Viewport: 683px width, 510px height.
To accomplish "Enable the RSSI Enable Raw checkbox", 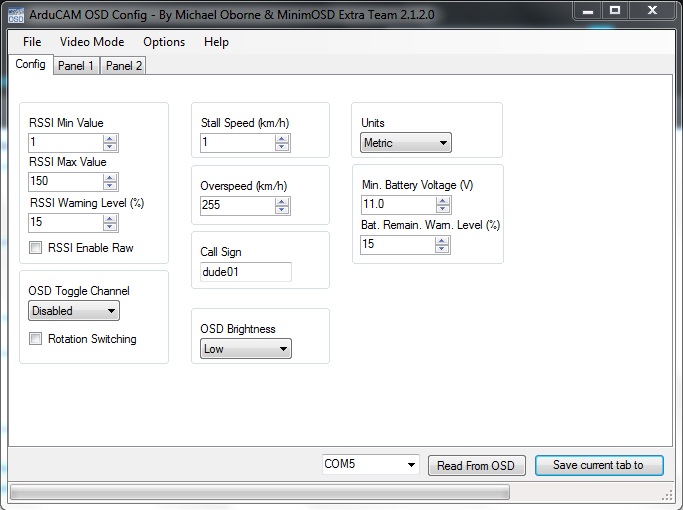I will click(35, 248).
